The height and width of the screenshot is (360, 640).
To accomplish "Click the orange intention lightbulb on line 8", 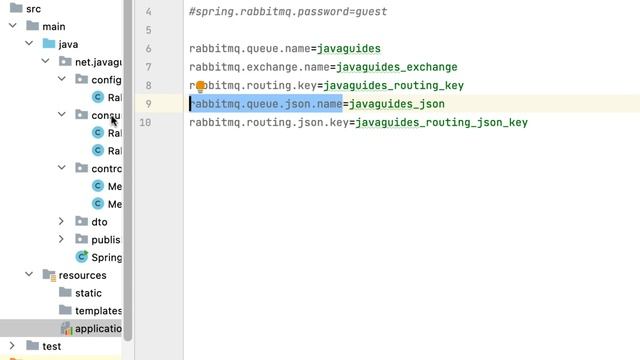I will coord(200,86).
